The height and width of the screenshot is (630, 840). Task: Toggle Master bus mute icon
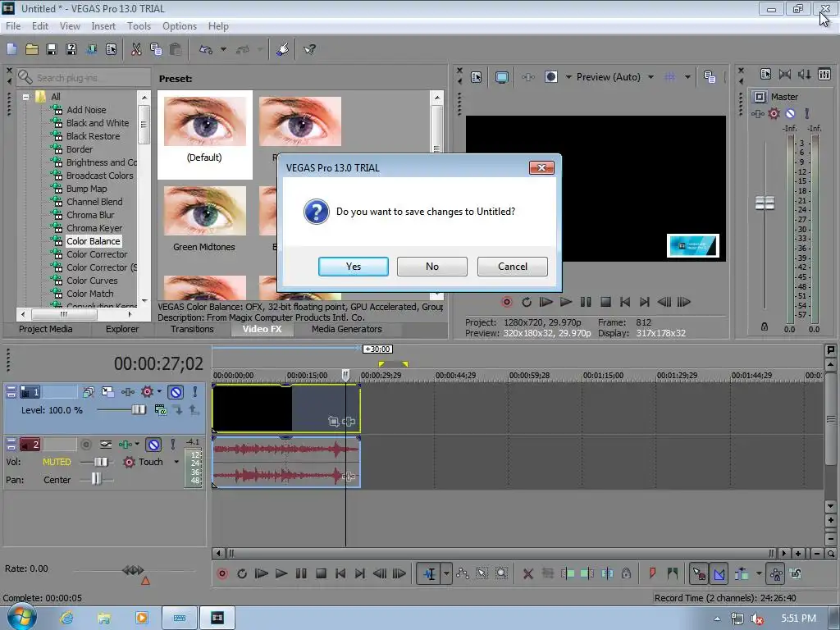(790, 113)
